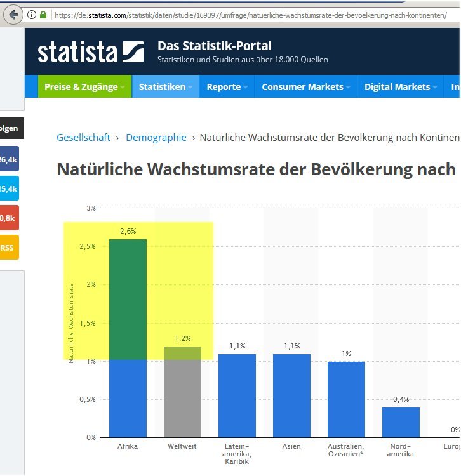The width and height of the screenshot is (461, 476).
Task: Expand the Preise & Zugänge menu
Action: click(84, 87)
